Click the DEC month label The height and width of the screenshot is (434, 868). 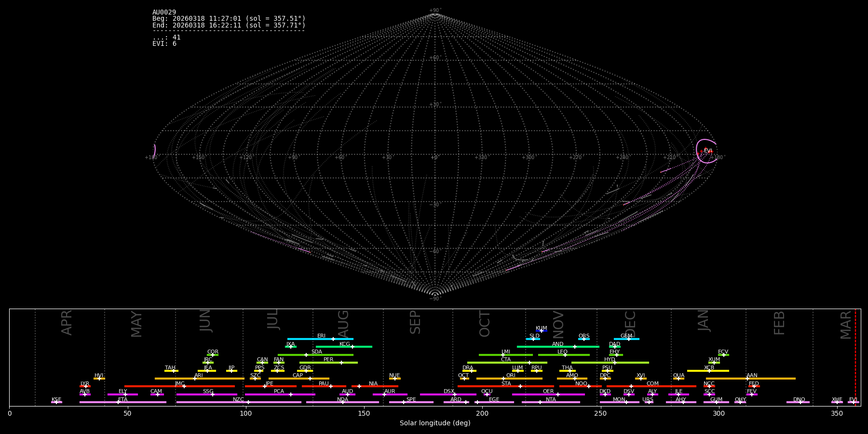tap(630, 323)
